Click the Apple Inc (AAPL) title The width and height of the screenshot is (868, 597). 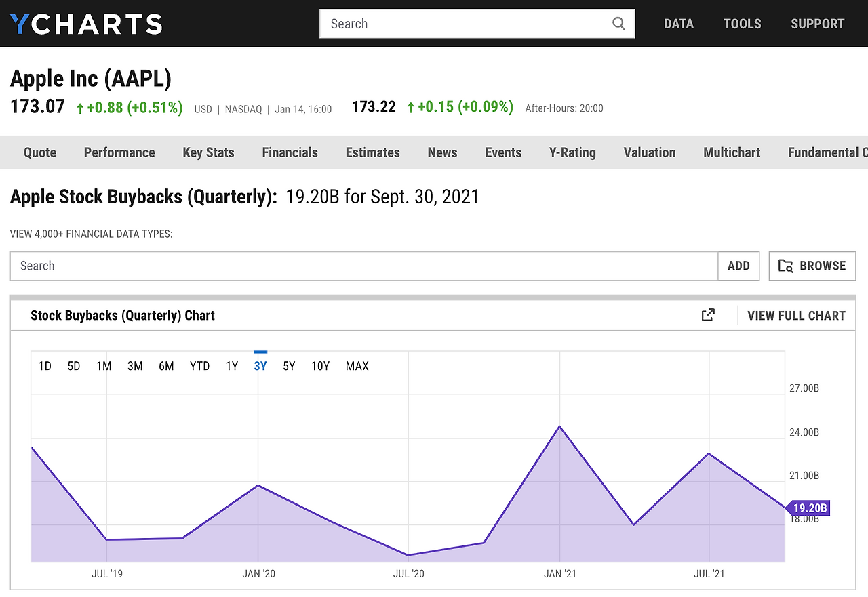point(91,79)
